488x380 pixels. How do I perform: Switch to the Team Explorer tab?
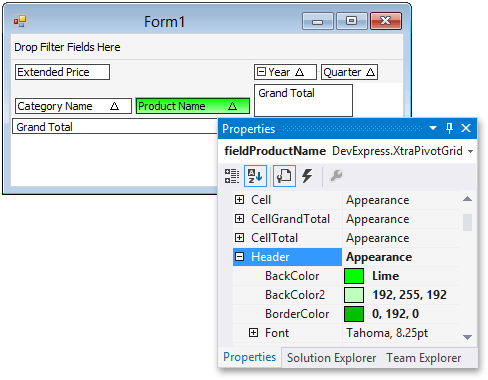(x=424, y=358)
